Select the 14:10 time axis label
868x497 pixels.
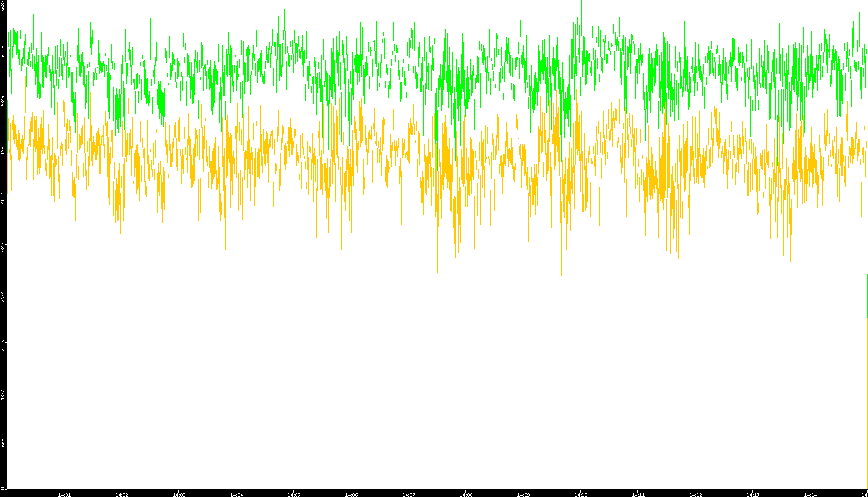(581, 495)
